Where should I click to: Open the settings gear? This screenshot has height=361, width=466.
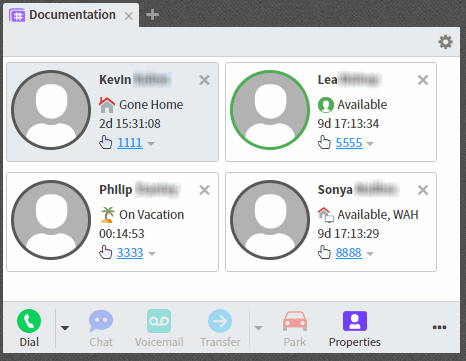click(x=445, y=42)
